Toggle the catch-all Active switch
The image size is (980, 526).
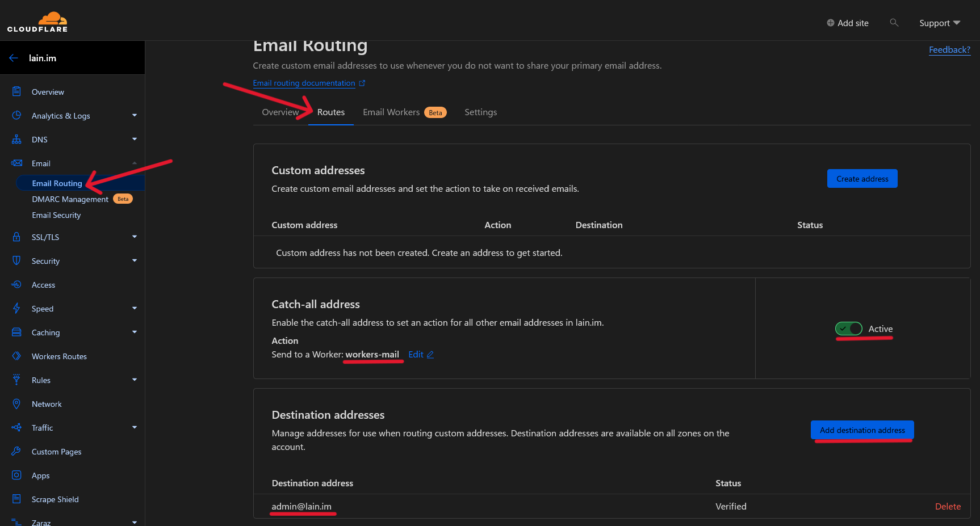[848, 329]
